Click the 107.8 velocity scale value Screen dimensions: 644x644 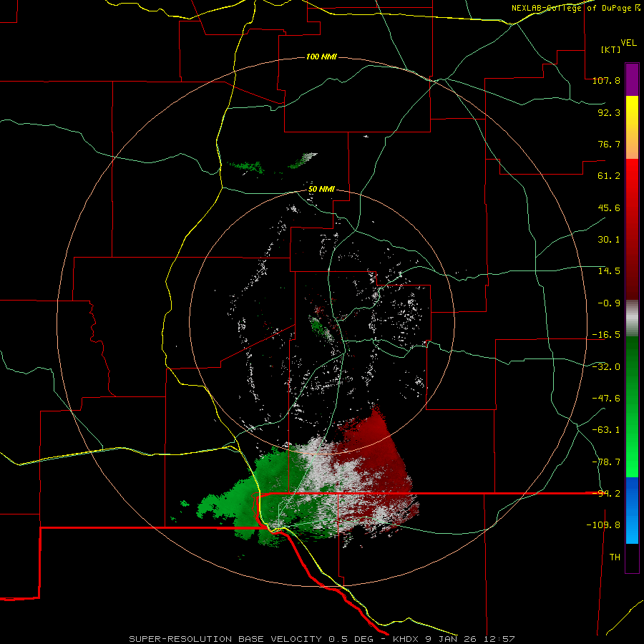tap(606, 80)
